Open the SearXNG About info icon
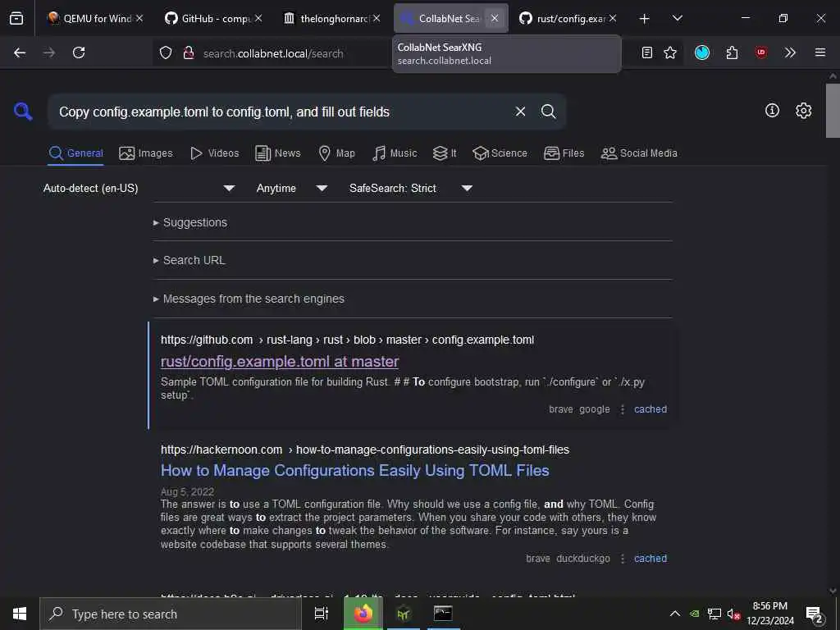The width and height of the screenshot is (840, 630). [772, 111]
